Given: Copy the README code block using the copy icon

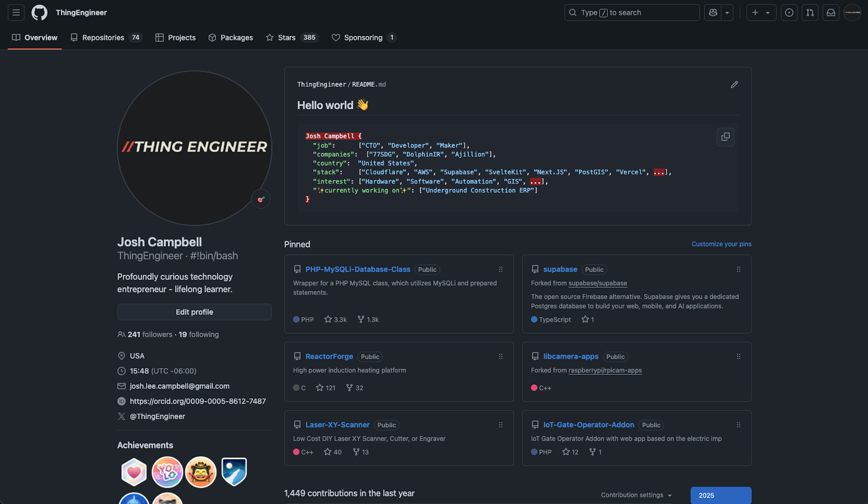Looking at the screenshot, I should click(x=725, y=137).
